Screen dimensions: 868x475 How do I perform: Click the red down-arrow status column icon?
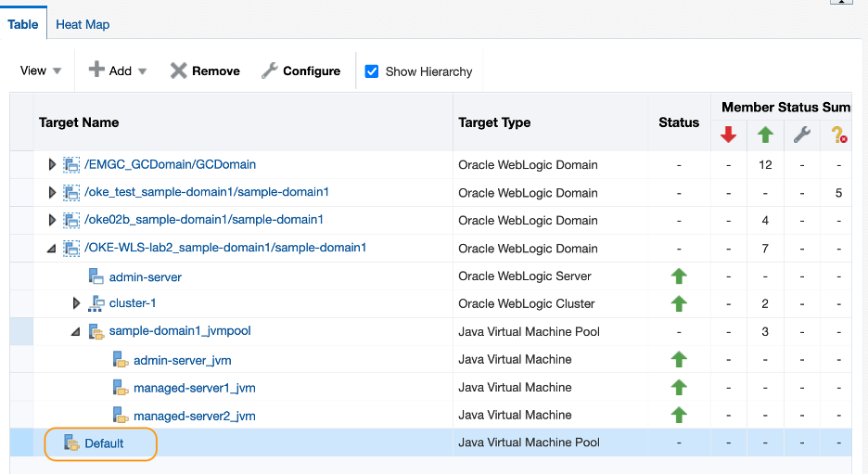coord(728,135)
